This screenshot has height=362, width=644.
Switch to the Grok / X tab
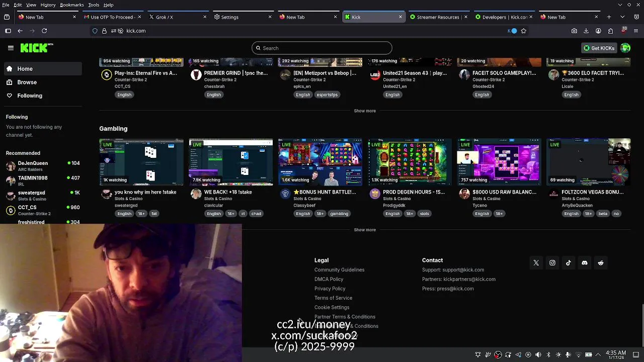[x=178, y=17]
